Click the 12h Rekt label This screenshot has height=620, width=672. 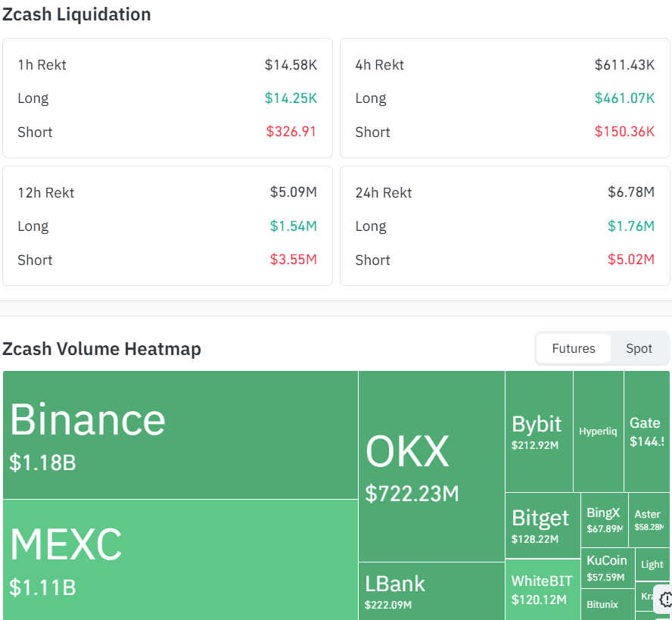(x=46, y=192)
